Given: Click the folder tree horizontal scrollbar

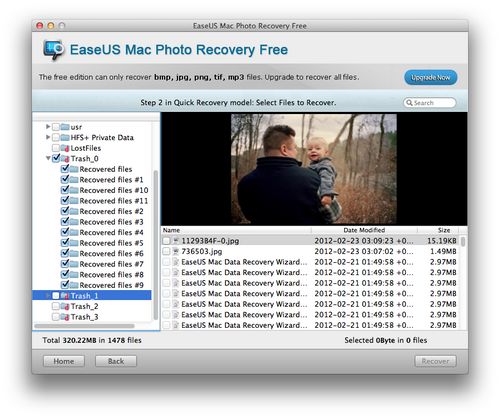Looking at the screenshot, I should tap(84, 326).
